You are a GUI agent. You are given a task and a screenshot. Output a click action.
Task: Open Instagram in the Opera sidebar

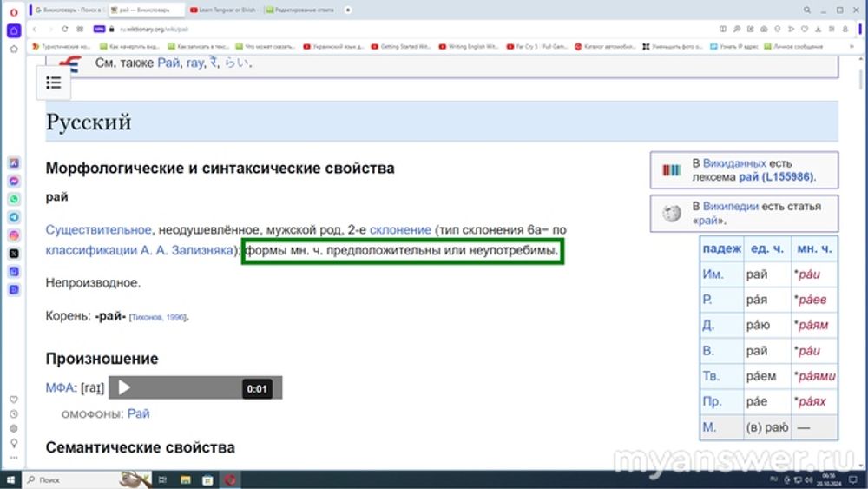(14, 235)
